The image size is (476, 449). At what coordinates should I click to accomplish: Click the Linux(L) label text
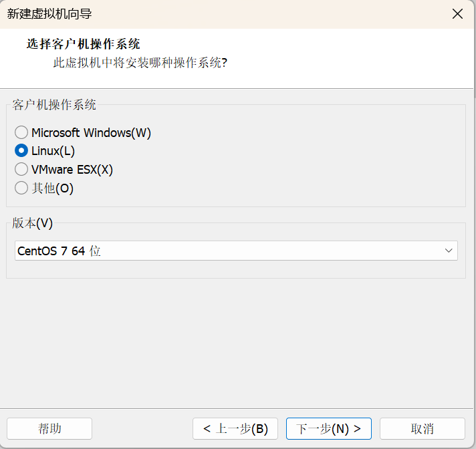pyautogui.click(x=53, y=151)
